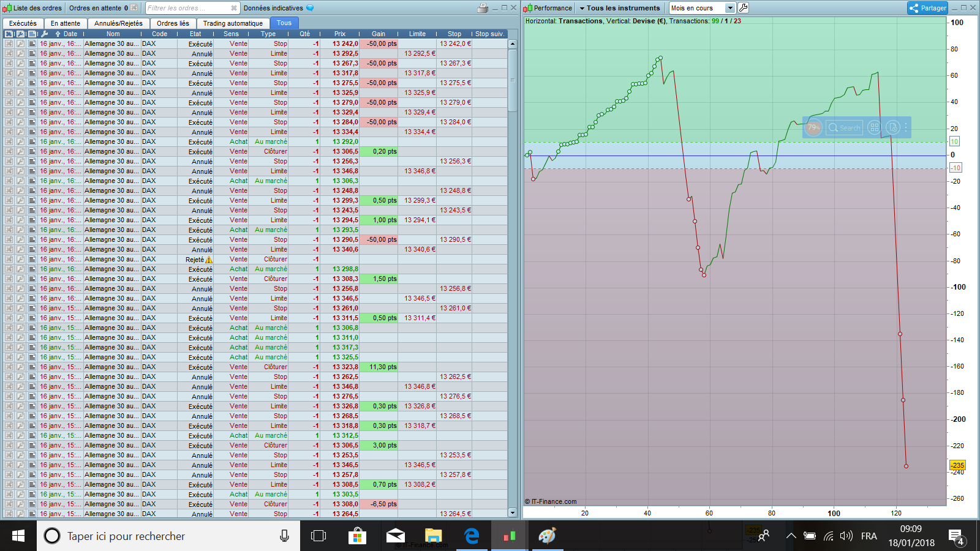The height and width of the screenshot is (551, 980).
Task: Open the trading platform icon on the taskbar
Action: pos(510,536)
